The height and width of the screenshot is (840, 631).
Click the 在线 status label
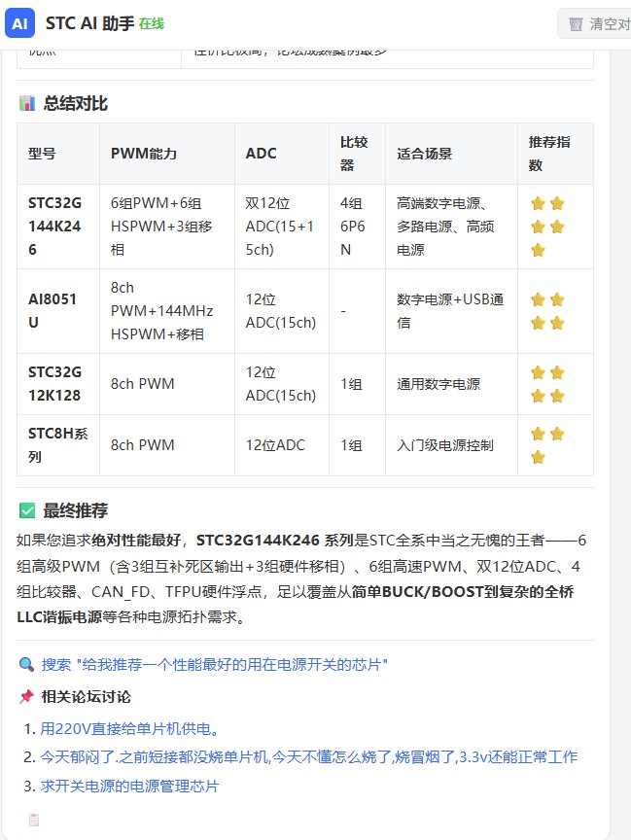pos(151,23)
